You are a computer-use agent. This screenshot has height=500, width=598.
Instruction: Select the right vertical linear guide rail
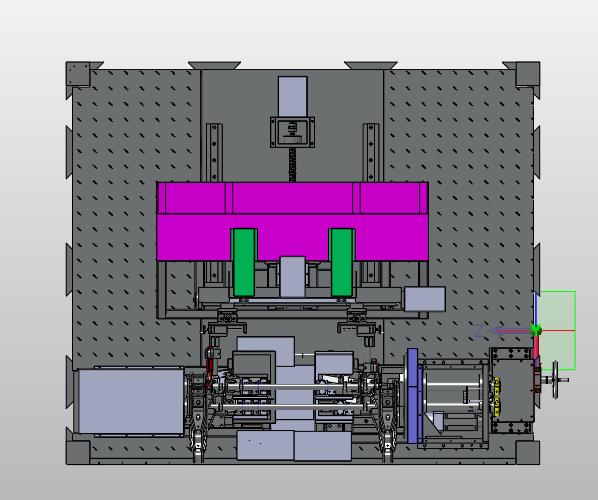coord(371,153)
